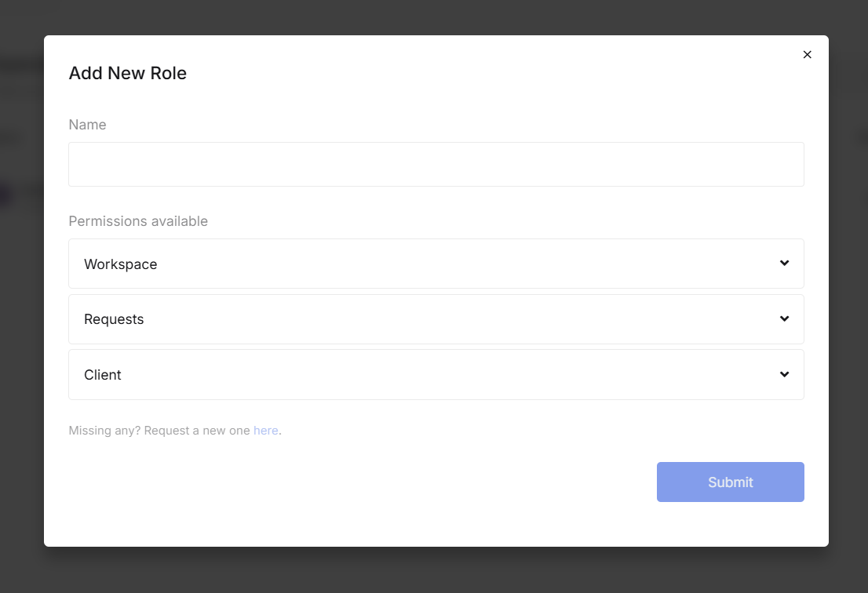Follow the "here" link to request permission

pos(265,431)
